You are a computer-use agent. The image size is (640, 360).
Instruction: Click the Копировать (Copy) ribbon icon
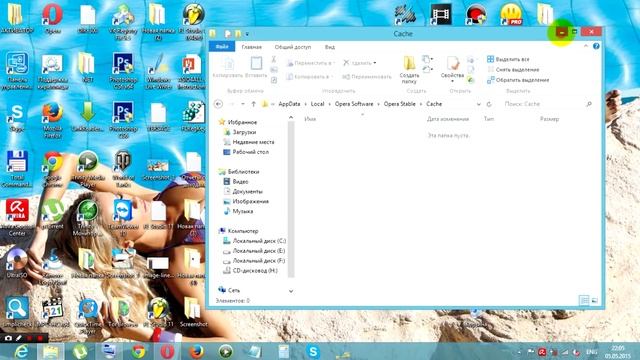[x=229, y=64]
